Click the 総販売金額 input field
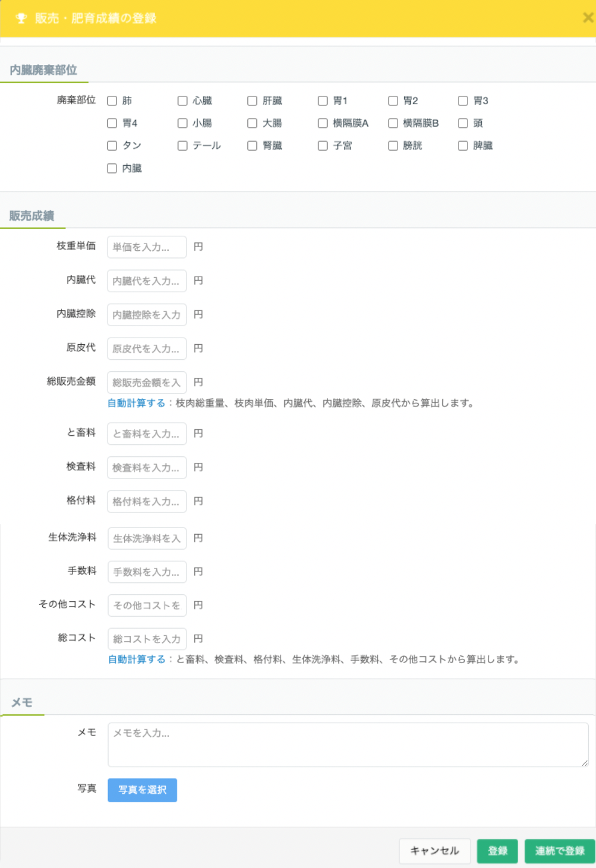The image size is (596, 868). tap(147, 382)
